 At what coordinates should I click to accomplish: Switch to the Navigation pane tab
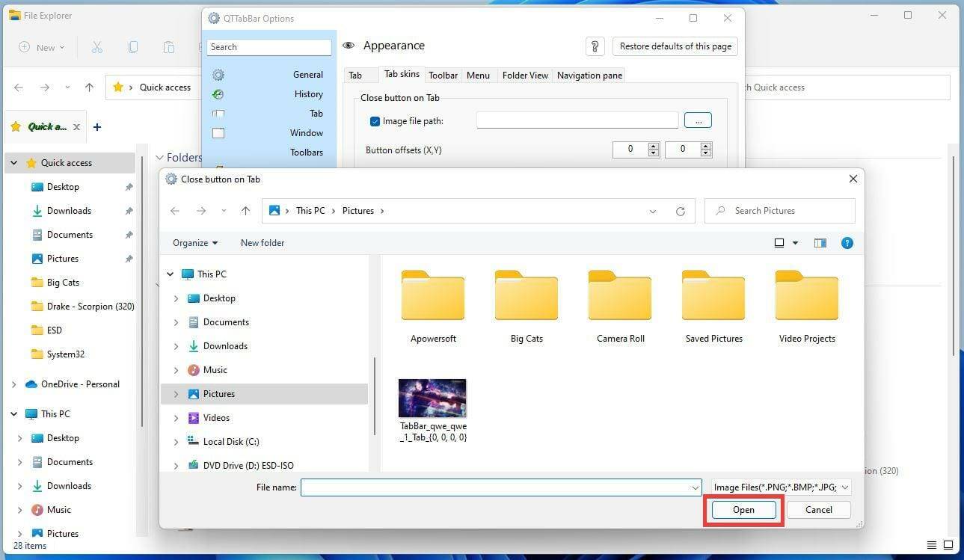coord(589,75)
